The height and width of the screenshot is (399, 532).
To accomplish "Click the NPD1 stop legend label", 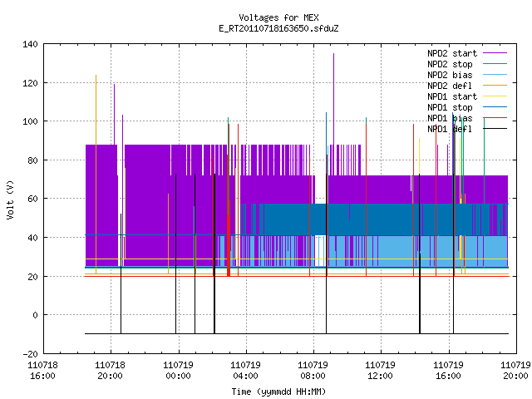I will click(450, 107).
